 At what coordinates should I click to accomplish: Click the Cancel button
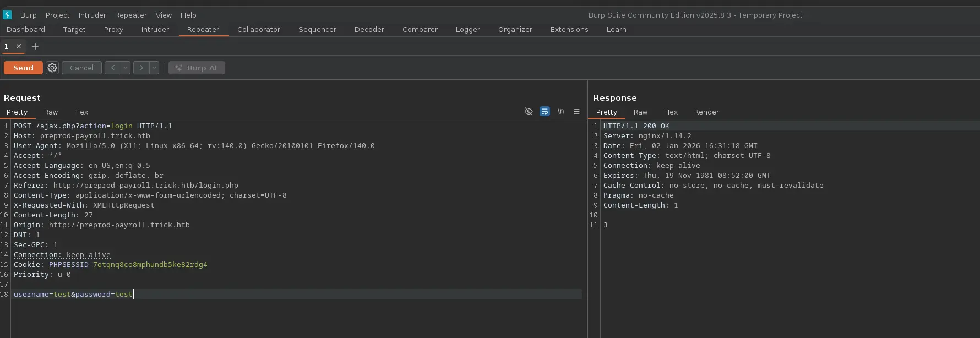click(x=81, y=68)
